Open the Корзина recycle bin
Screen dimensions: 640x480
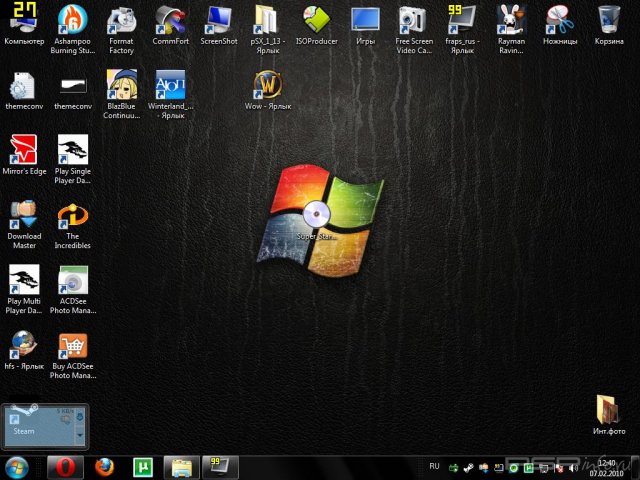(x=608, y=20)
